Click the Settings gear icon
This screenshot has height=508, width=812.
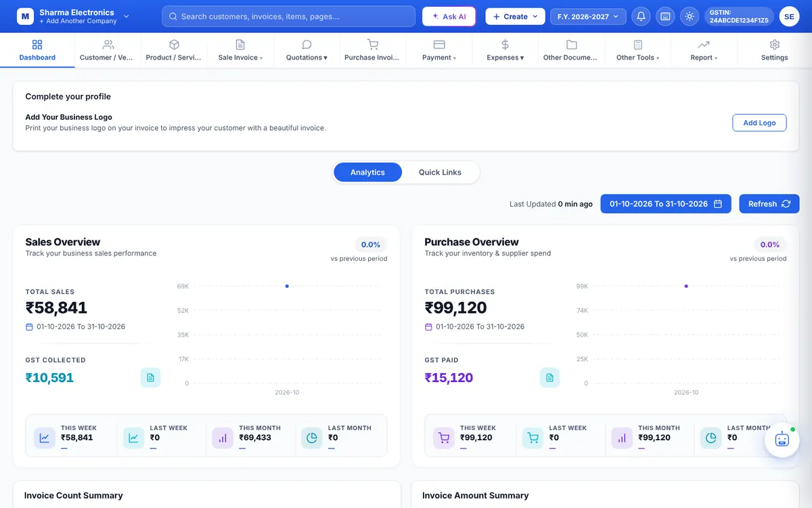point(775,45)
